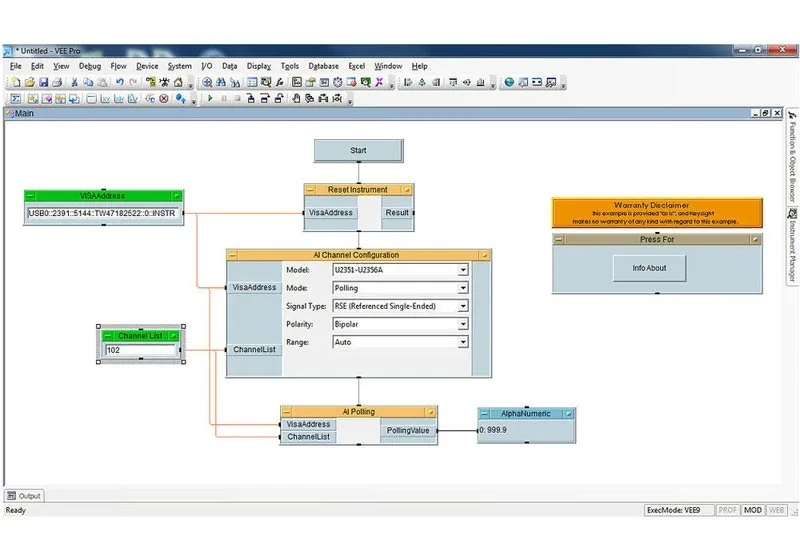Open the Flow menu

pyautogui.click(x=118, y=66)
